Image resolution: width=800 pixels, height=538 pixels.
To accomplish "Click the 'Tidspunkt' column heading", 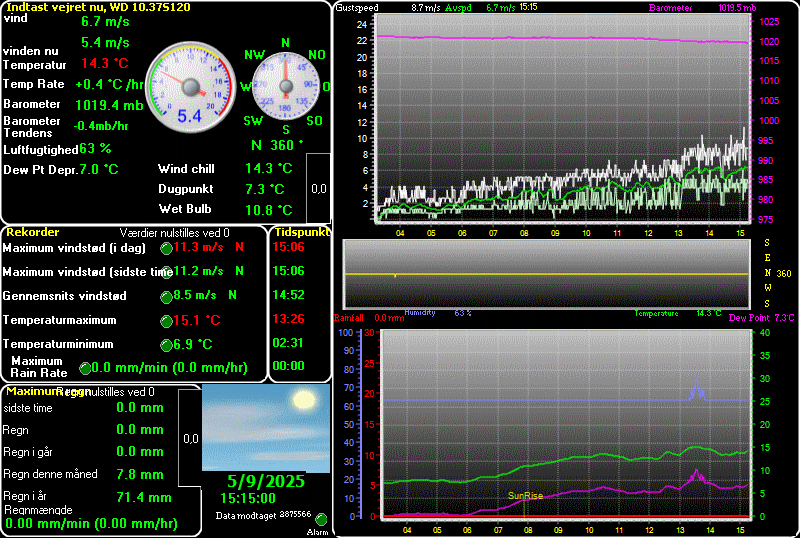I will (x=302, y=232).
